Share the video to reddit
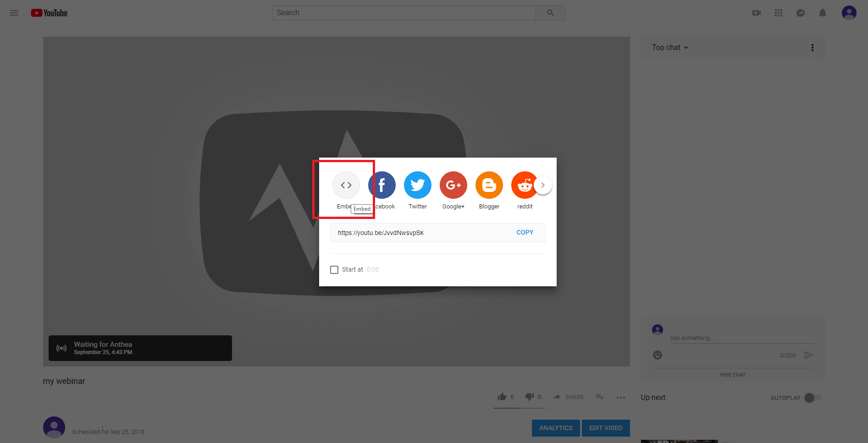The height and width of the screenshot is (443, 868). (525, 185)
